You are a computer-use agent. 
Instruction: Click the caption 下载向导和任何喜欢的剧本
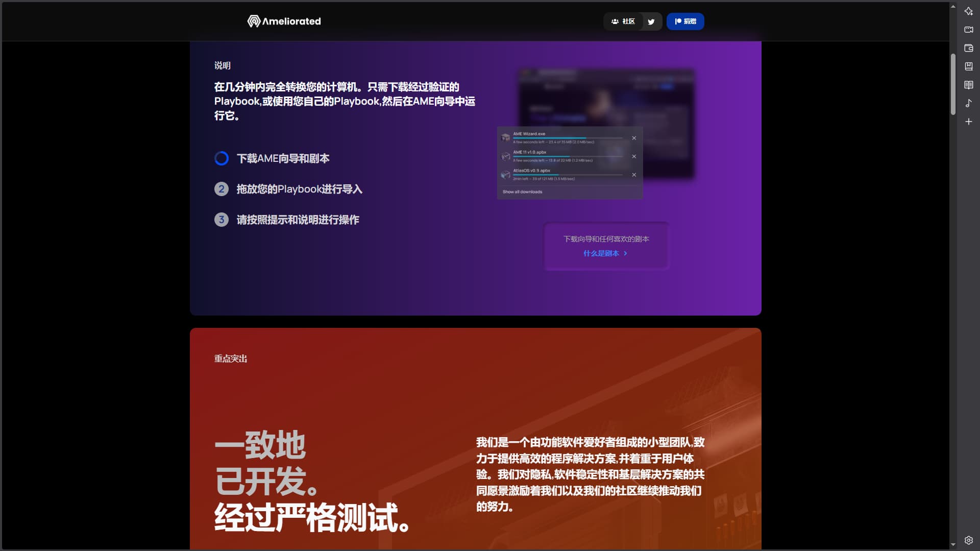[x=606, y=239]
